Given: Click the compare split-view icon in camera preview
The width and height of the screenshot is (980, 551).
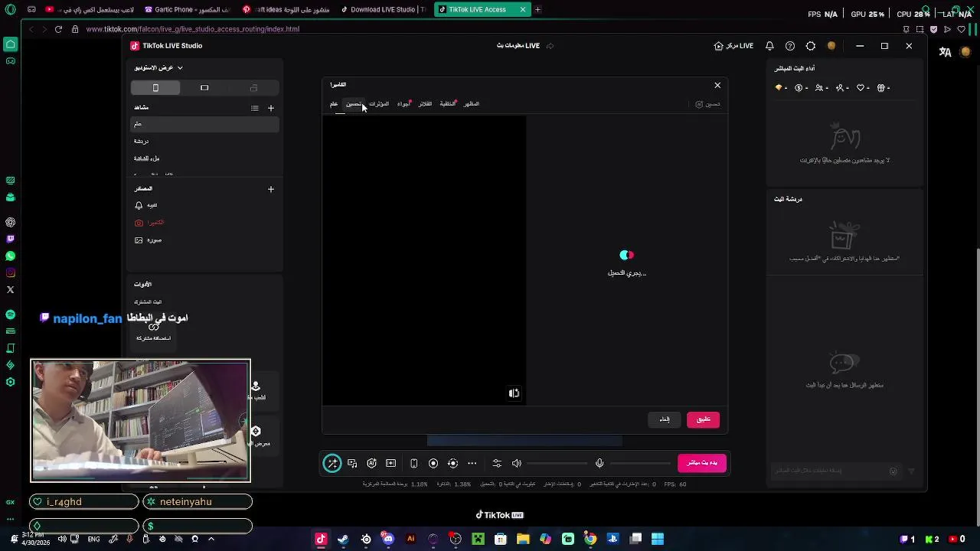Looking at the screenshot, I should click(x=514, y=393).
